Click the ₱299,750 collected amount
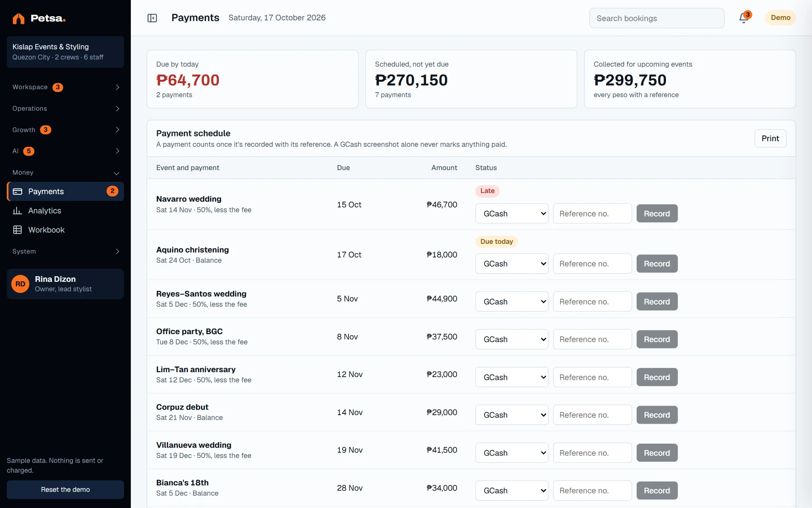Viewport: 812px width, 508px height. coord(630,80)
